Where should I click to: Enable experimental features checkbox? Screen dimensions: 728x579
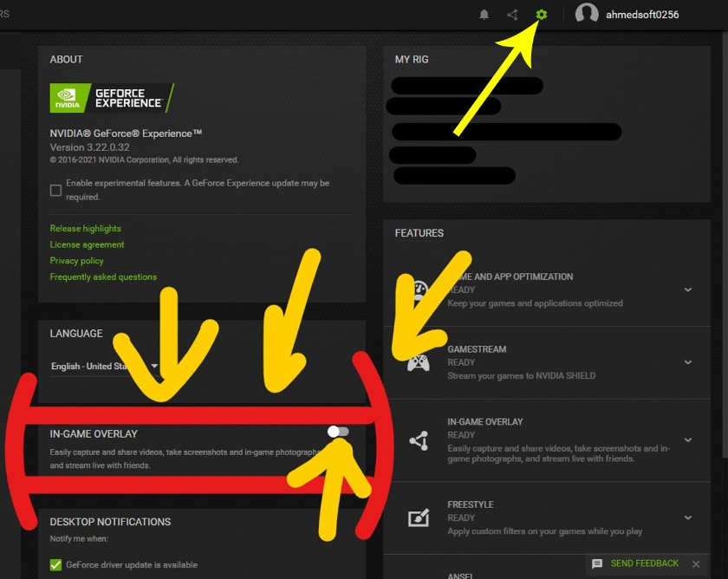click(55, 191)
